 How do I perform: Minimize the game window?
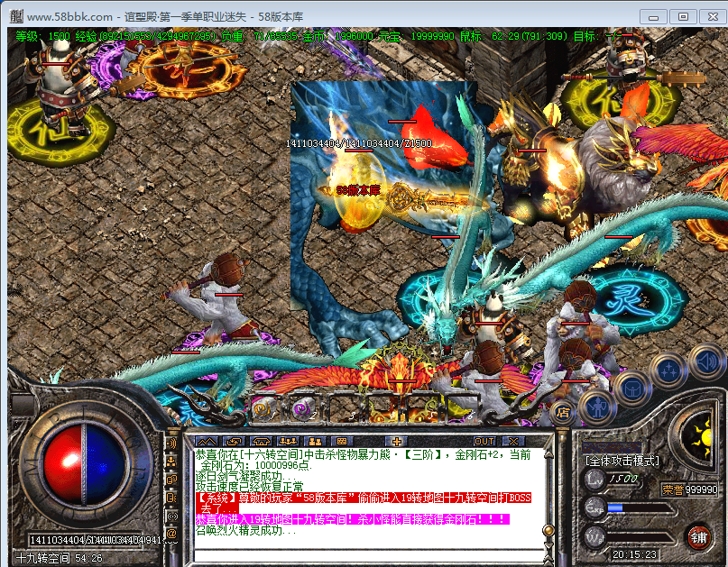(654, 17)
